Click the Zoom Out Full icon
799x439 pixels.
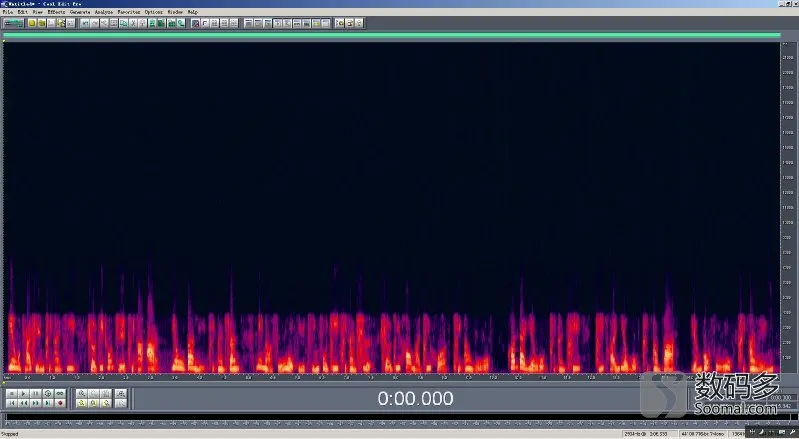(106, 394)
